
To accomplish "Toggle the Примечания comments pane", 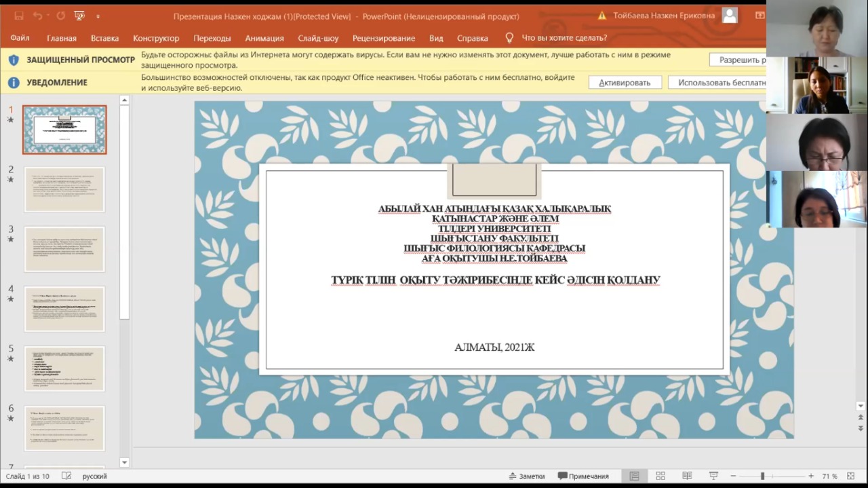I will [583, 476].
